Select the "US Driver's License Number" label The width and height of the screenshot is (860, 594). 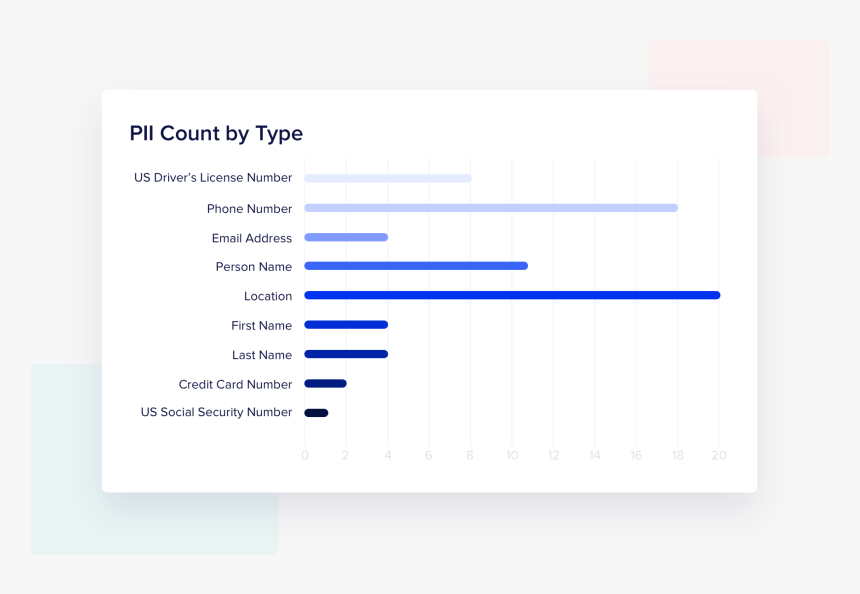click(213, 178)
